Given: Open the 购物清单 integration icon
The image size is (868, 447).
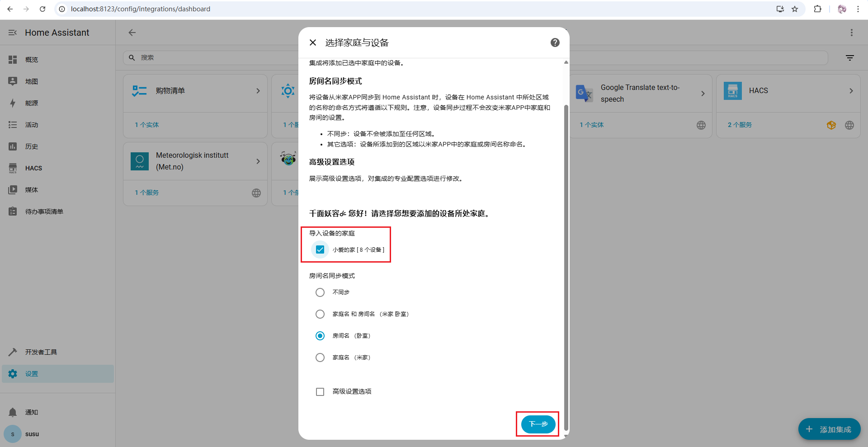Looking at the screenshot, I should pyautogui.click(x=140, y=91).
